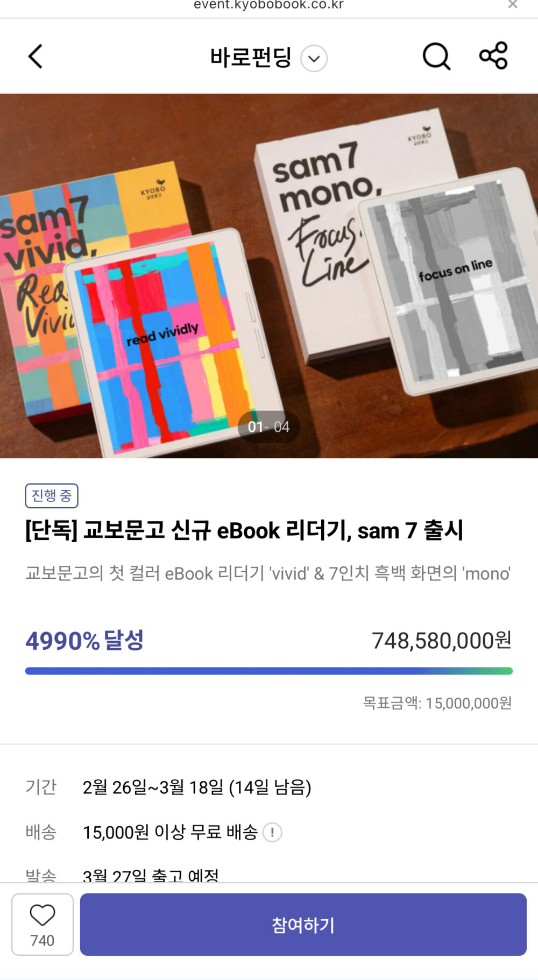
Task: Click the event.kyobobook.co.kr address bar
Action: point(268,5)
